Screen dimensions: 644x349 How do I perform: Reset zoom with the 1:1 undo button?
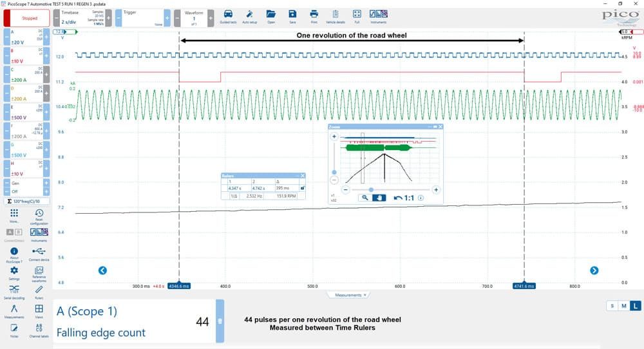(404, 198)
